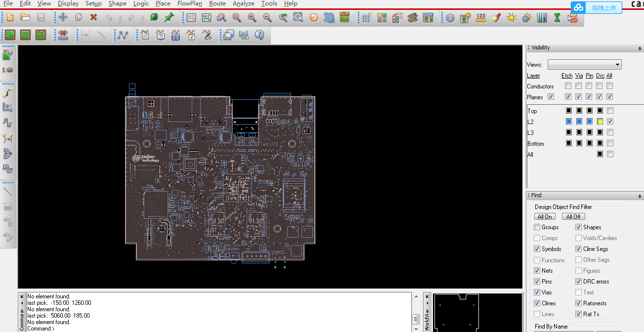Close the Command panel with its X
Screen dimensions: 644x332
22,296
